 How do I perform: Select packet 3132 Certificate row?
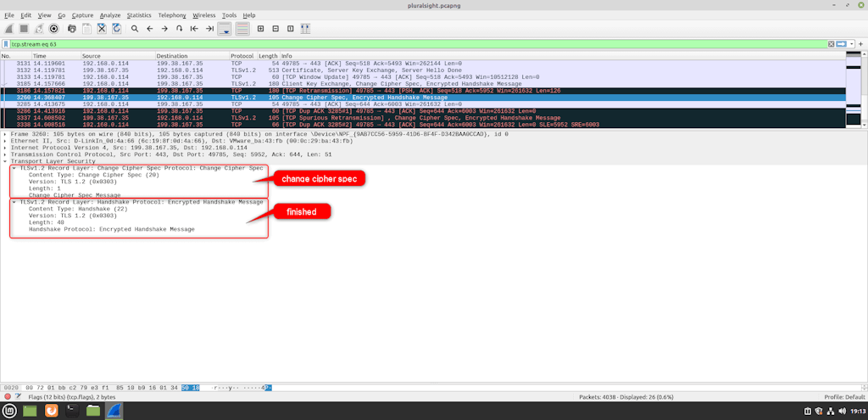point(423,70)
